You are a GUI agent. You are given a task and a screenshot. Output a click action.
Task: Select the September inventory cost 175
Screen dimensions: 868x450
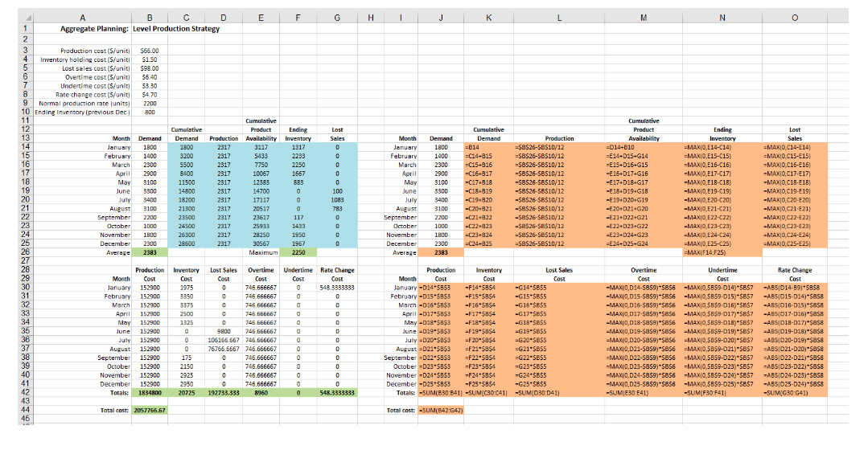(x=186, y=358)
